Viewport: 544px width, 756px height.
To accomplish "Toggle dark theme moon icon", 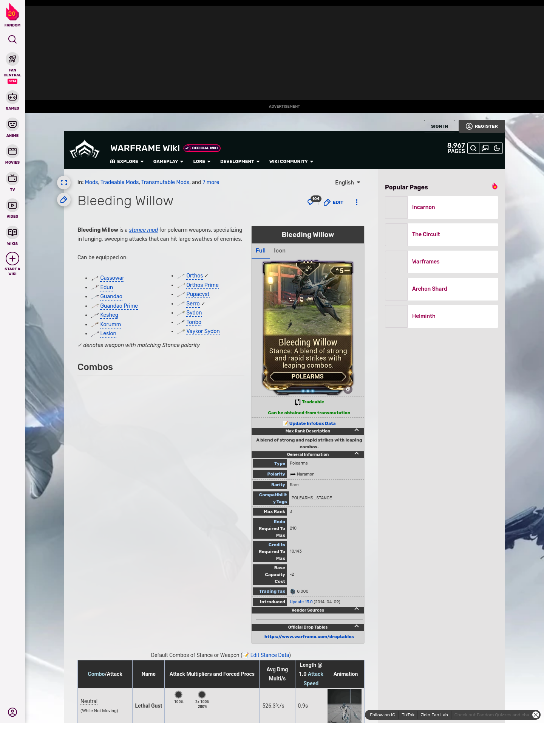I will [497, 148].
